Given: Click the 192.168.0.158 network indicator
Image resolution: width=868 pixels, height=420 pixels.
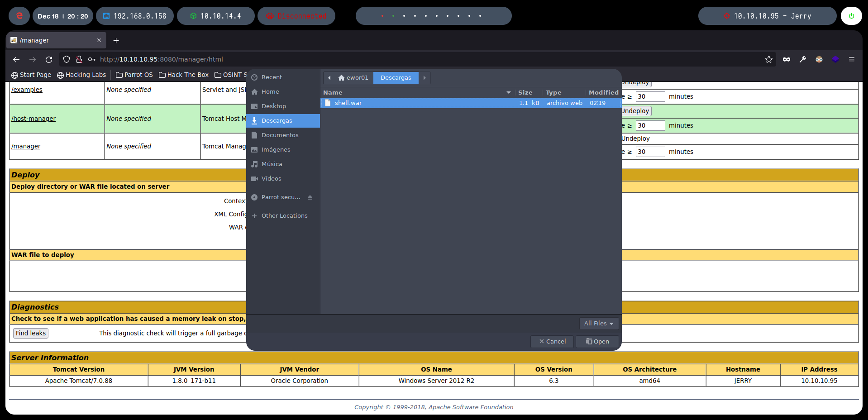Looking at the screenshot, I should (135, 16).
